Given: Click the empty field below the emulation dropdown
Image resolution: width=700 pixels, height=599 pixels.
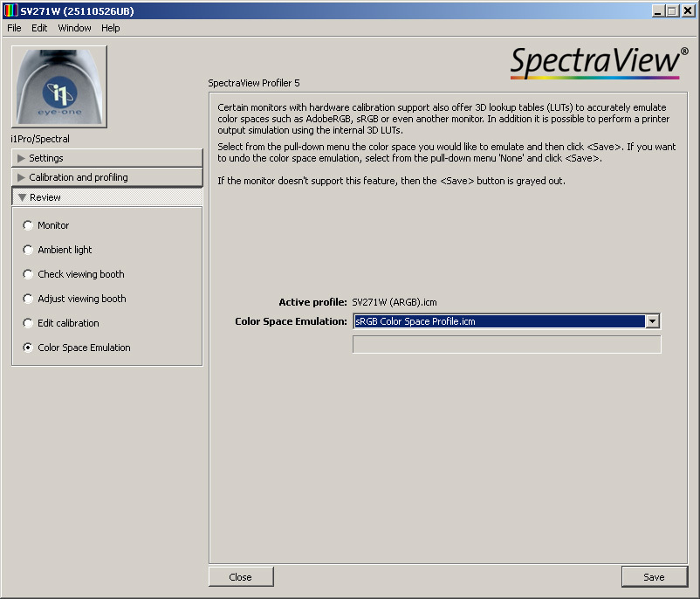Looking at the screenshot, I should pyautogui.click(x=507, y=344).
